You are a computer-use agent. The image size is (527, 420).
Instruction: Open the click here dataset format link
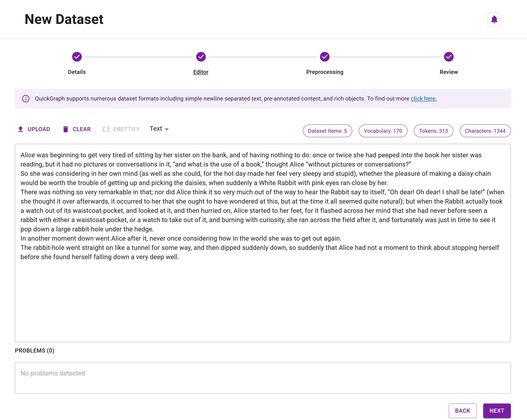(423, 99)
